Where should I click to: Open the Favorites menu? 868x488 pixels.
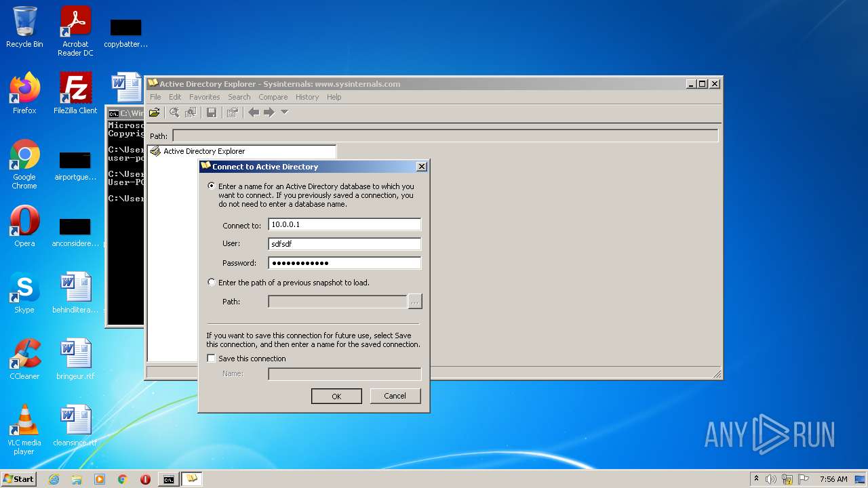click(204, 97)
